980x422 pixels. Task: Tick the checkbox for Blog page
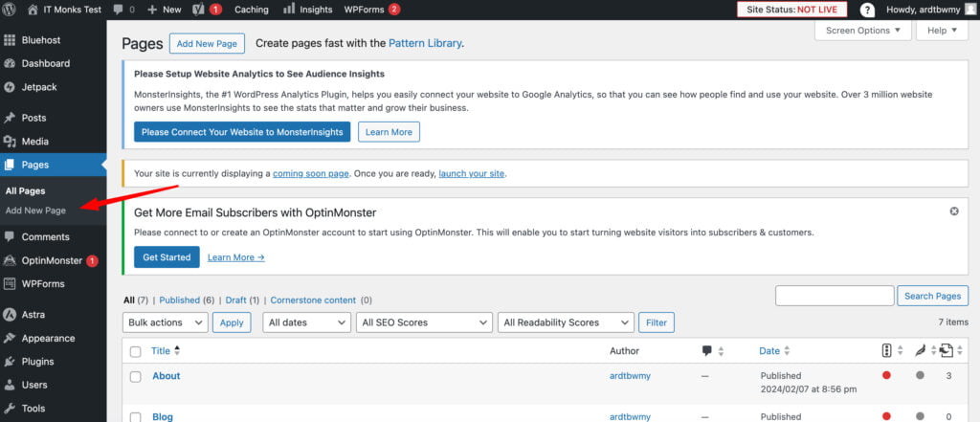pos(136,417)
